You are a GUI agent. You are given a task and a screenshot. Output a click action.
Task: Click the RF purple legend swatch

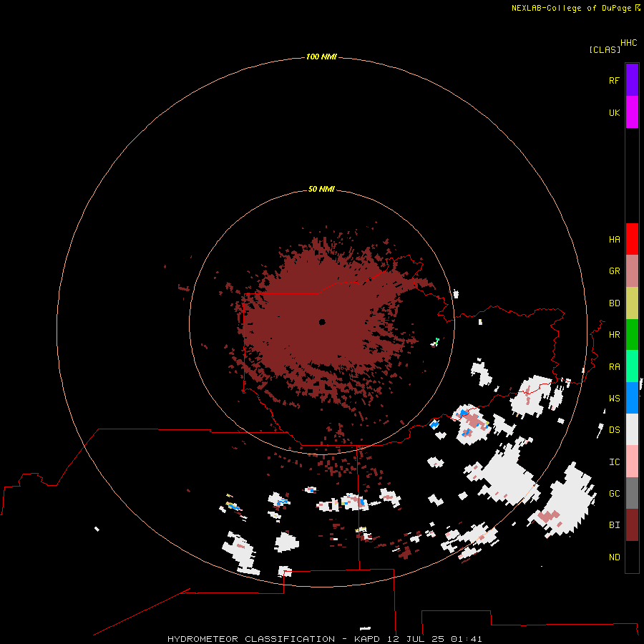[632, 80]
